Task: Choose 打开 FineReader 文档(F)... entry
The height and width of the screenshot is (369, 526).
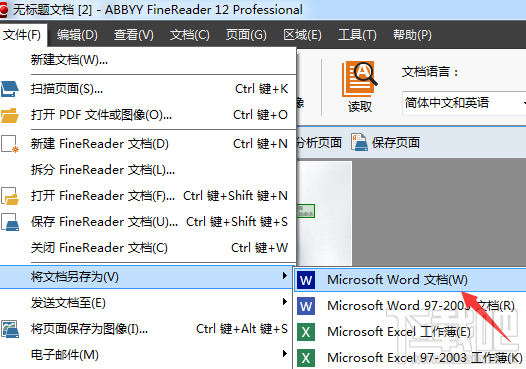Action: 148,196
